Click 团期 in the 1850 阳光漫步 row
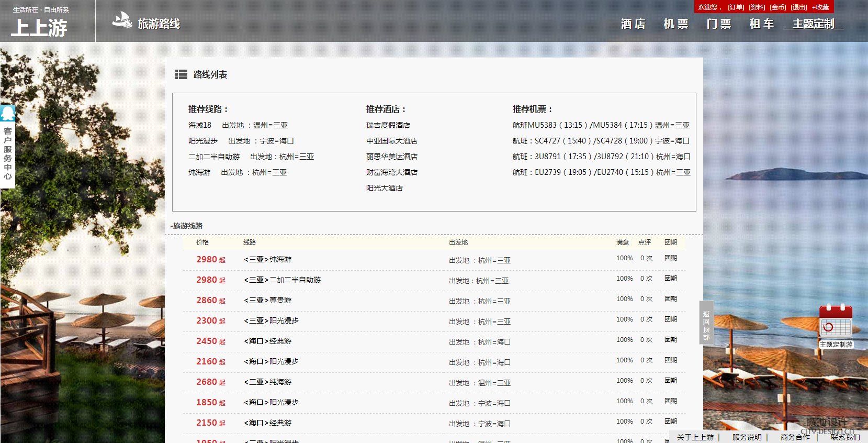Viewport: 868px width, 443px height. [671, 401]
